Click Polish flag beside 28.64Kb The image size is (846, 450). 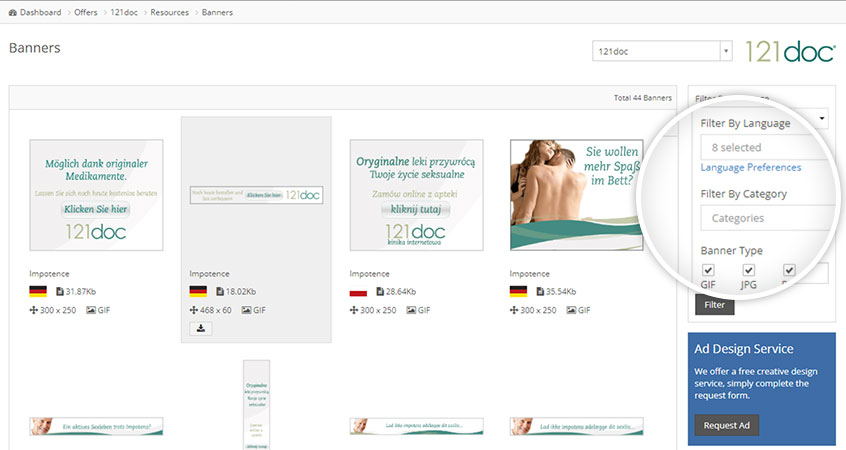(x=358, y=291)
